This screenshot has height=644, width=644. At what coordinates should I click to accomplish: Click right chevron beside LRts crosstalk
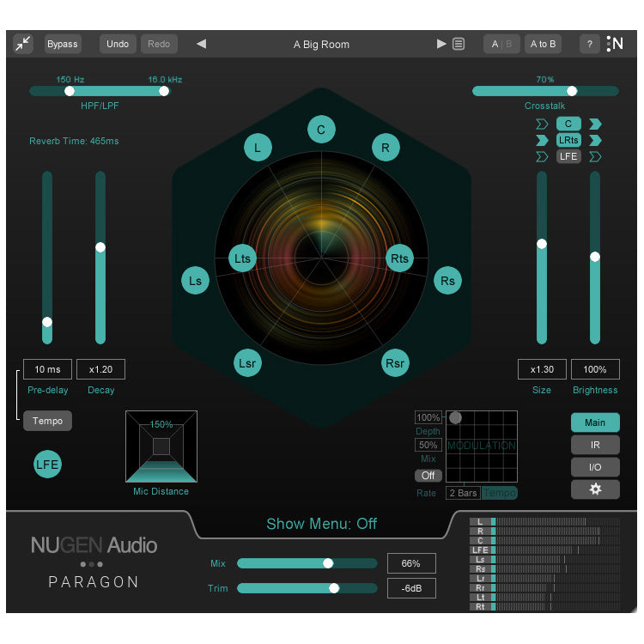point(595,141)
